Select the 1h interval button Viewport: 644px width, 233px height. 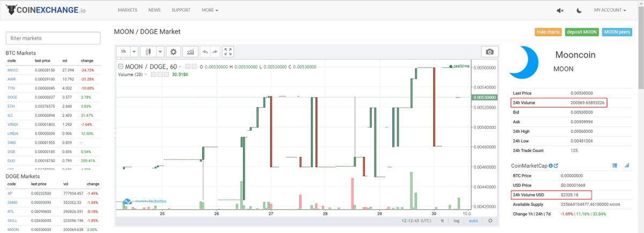[x=123, y=51]
